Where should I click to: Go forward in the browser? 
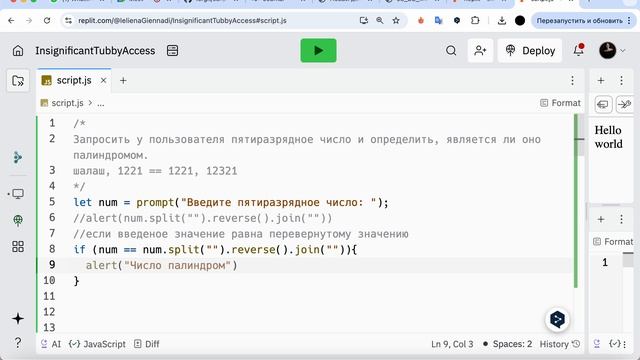tap(29, 20)
